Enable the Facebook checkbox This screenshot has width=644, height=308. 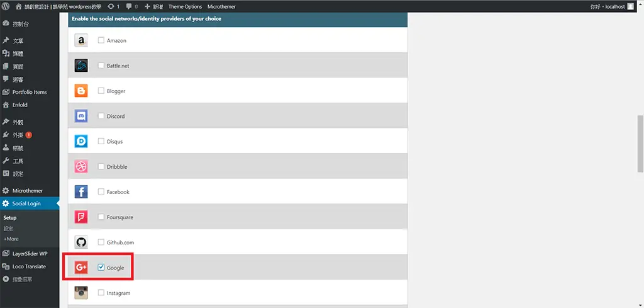101,191
